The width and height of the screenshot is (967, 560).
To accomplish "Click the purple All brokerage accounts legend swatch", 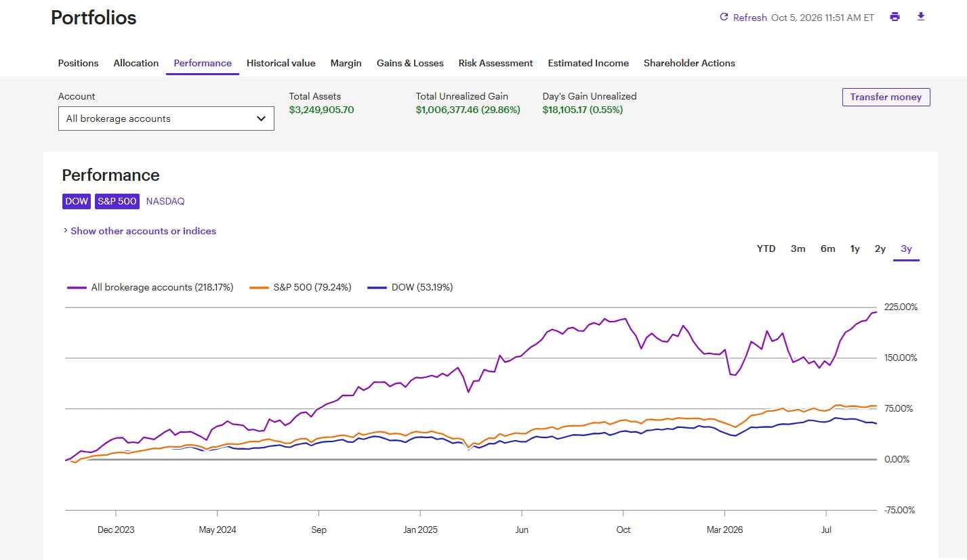I will click(x=77, y=288).
